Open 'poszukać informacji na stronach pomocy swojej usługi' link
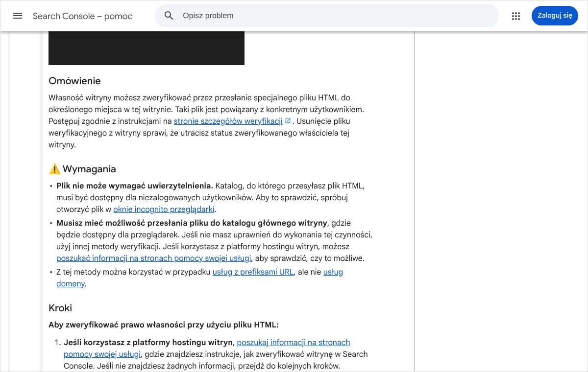The height and width of the screenshot is (372, 588). coord(154,258)
